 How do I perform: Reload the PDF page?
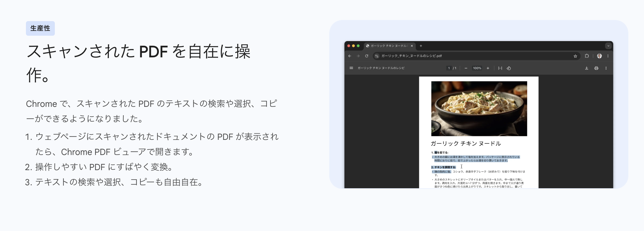(x=367, y=56)
